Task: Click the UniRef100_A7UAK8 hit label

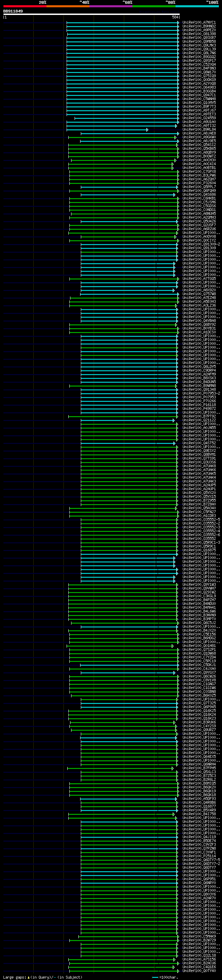Action: (199, 465)
